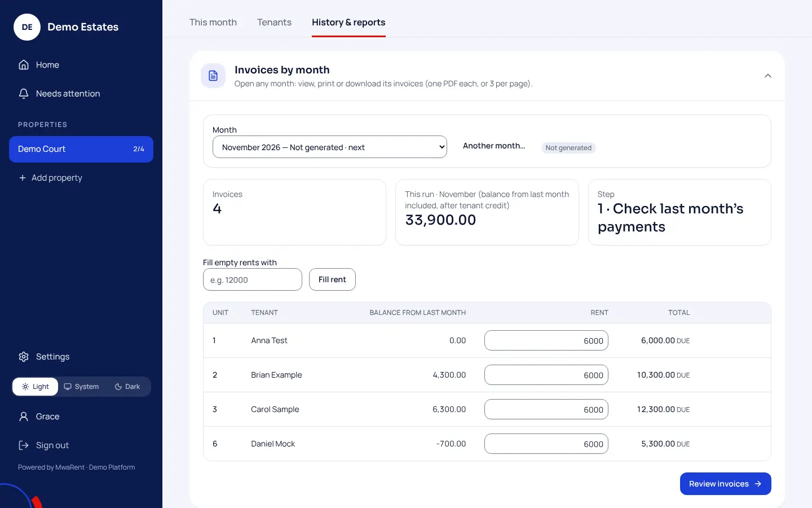
Task: Click Review invoices button
Action: (726, 484)
